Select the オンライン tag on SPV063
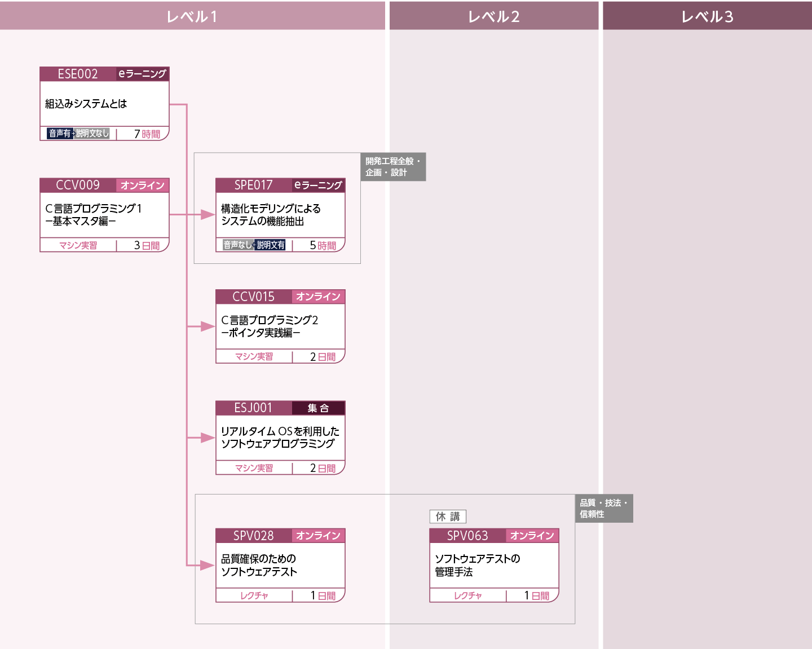 tap(532, 536)
